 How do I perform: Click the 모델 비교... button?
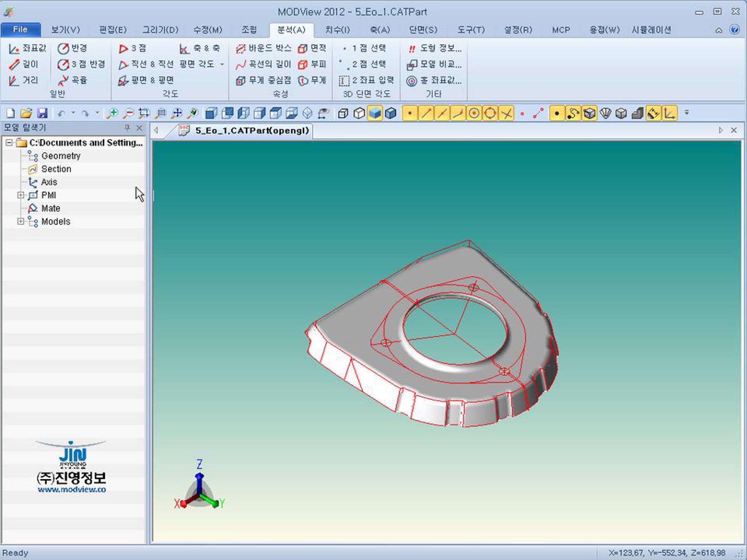pos(434,64)
